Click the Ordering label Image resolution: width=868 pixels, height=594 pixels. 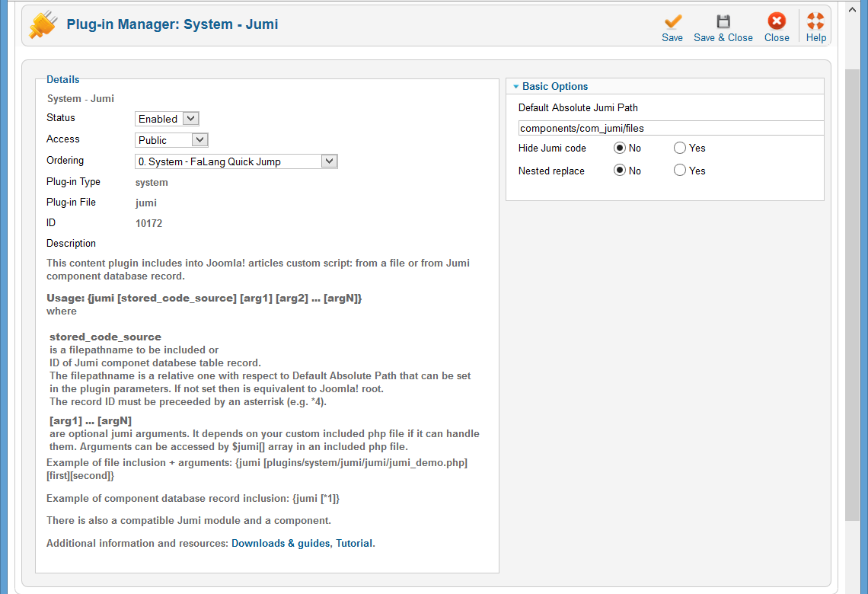click(65, 161)
